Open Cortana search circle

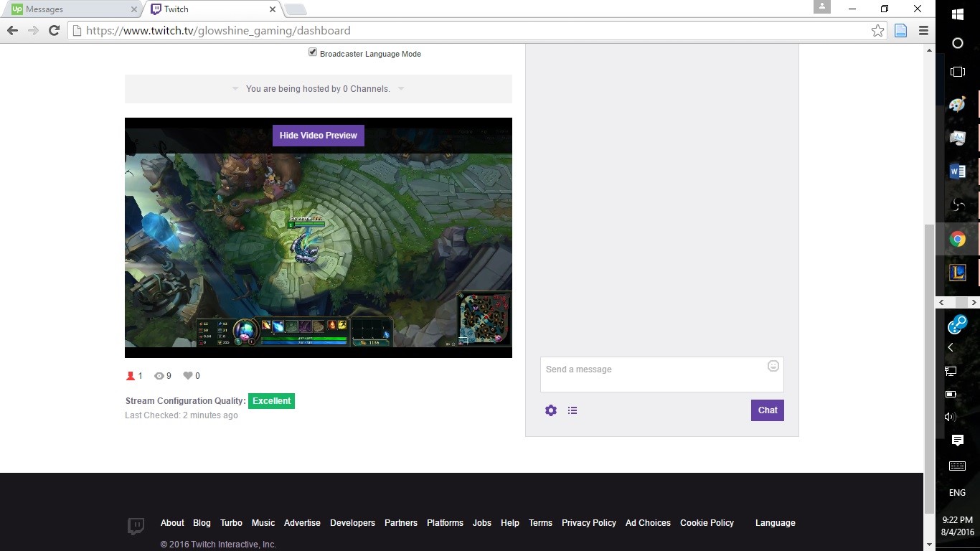tap(957, 43)
